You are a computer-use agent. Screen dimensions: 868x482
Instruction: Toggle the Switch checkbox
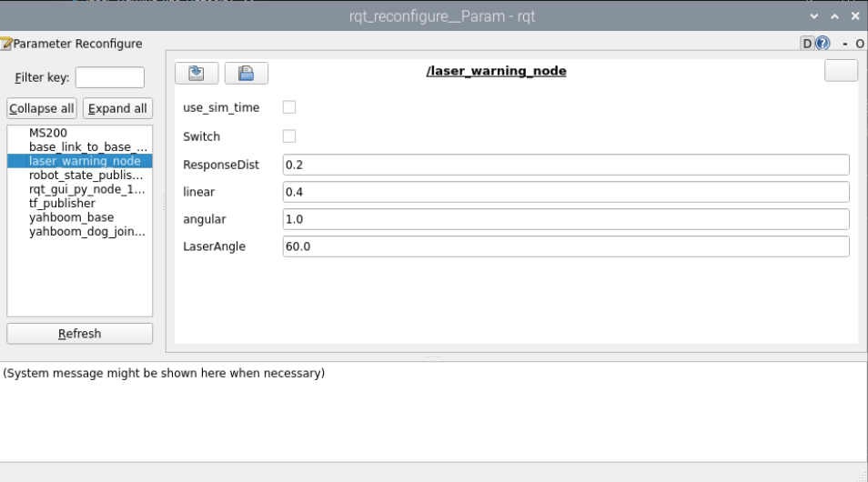289,136
